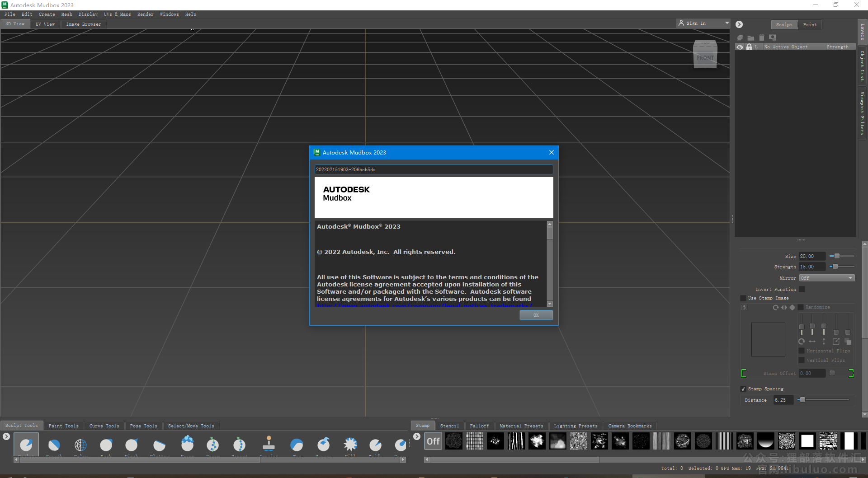Click the Off stamp button in tray

pos(433,441)
